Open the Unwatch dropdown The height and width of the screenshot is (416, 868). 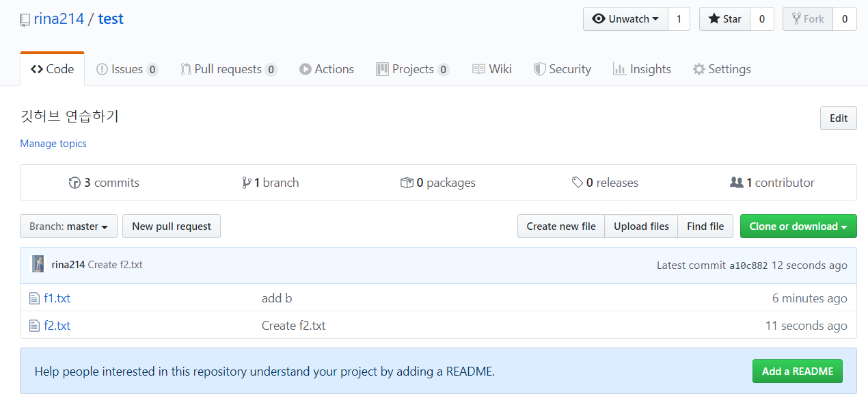[625, 19]
